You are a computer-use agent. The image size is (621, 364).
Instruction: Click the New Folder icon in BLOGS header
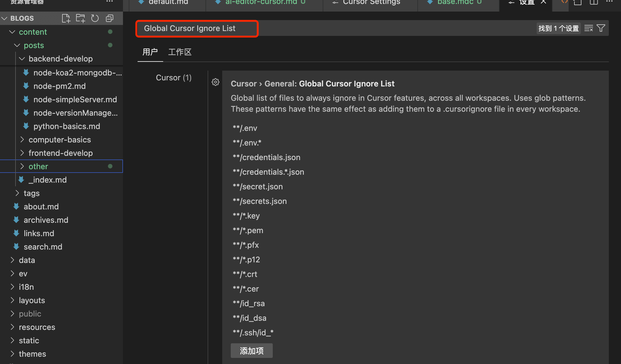tap(80, 18)
